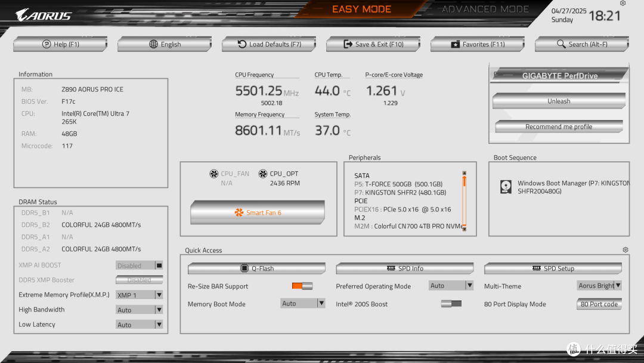Click Peripherals scrollbar up arrow

[465, 173]
